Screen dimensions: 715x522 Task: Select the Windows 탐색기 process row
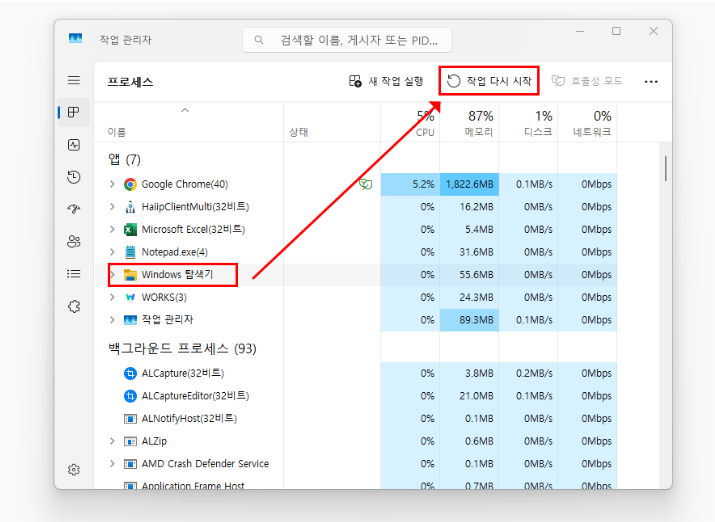pyautogui.click(x=177, y=274)
